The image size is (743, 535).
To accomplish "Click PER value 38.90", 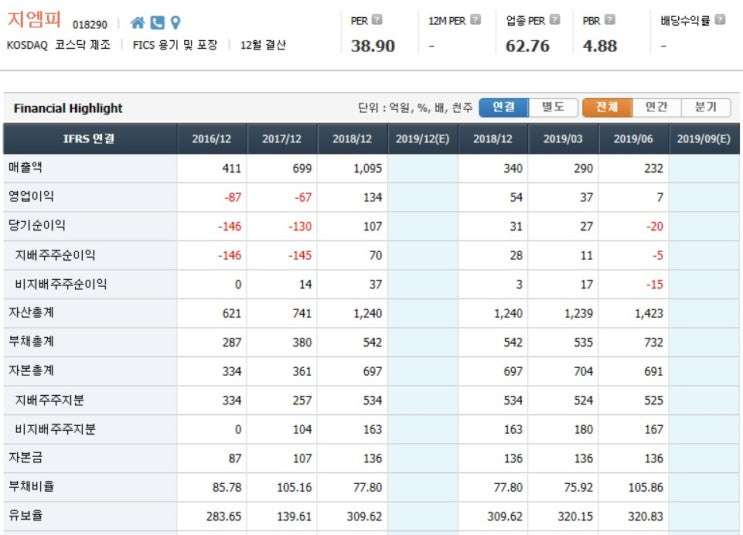I will 373,46.
